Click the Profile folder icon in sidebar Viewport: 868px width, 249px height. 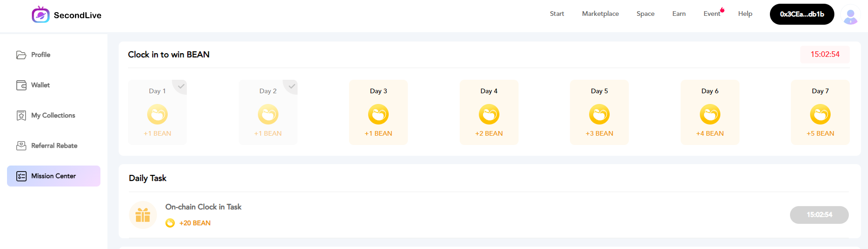[x=21, y=55]
